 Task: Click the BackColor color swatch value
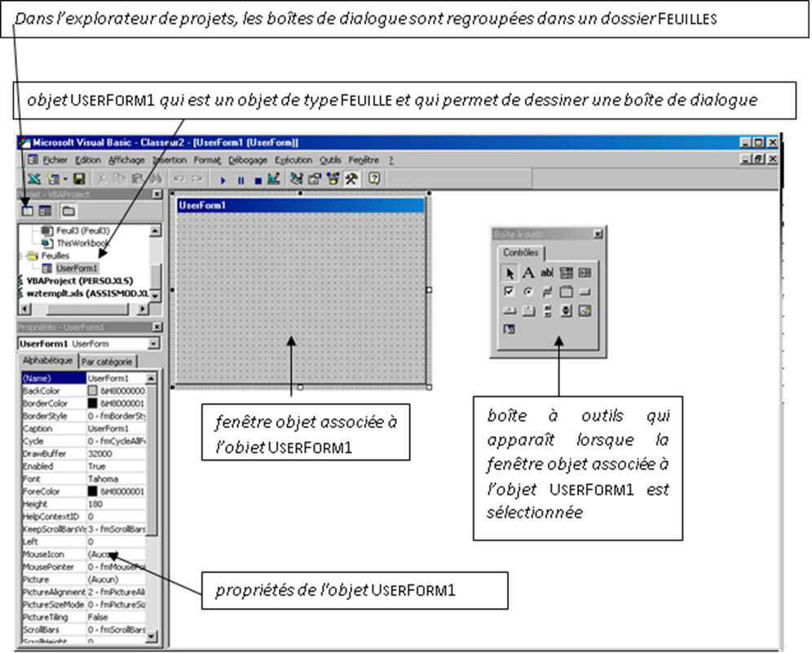pos(93,390)
